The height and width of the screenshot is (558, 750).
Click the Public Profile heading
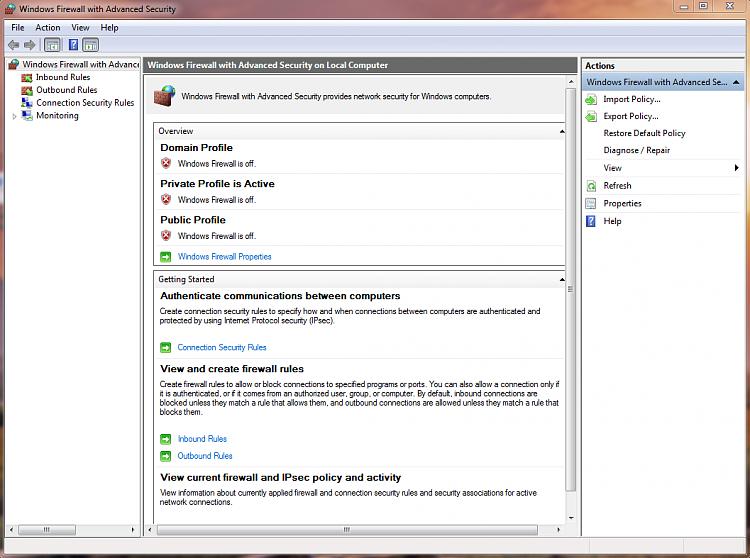(193, 220)
